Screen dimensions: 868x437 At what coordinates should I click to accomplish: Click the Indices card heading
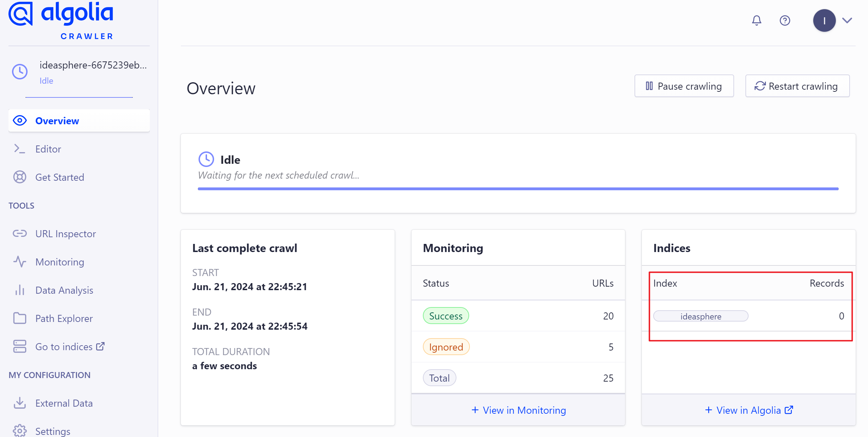pyautogui.click(x=672, y=248)
